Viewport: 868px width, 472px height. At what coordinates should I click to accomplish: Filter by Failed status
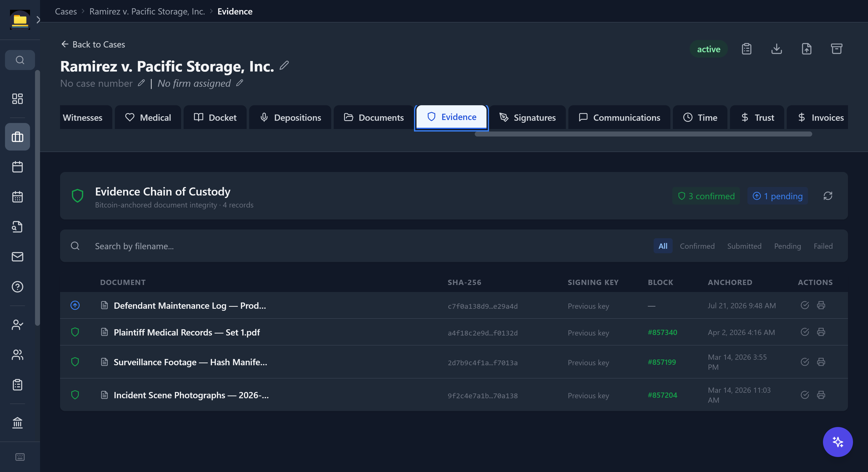point(823,246)
